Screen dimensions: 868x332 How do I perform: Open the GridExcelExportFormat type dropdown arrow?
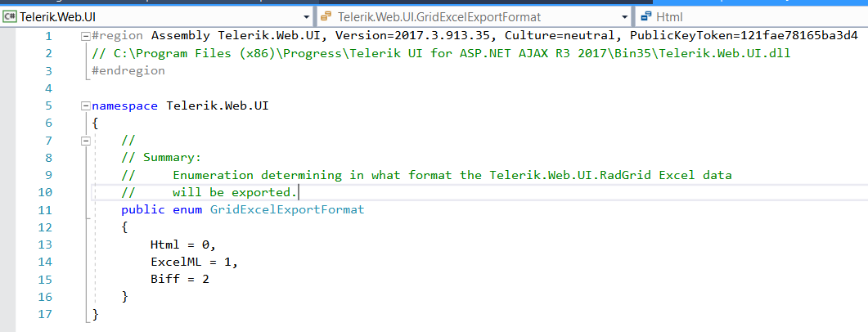(x=626, y=16)
